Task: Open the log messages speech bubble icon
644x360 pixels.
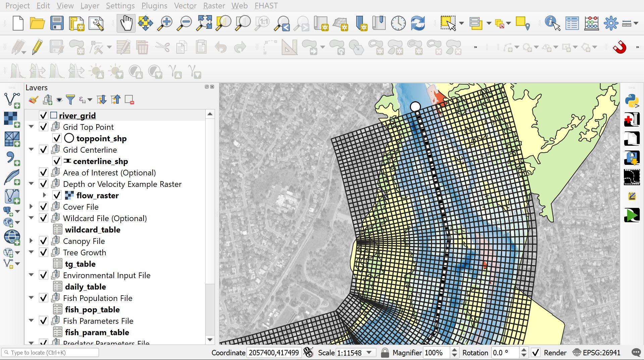Action: [x=636, y=353]
